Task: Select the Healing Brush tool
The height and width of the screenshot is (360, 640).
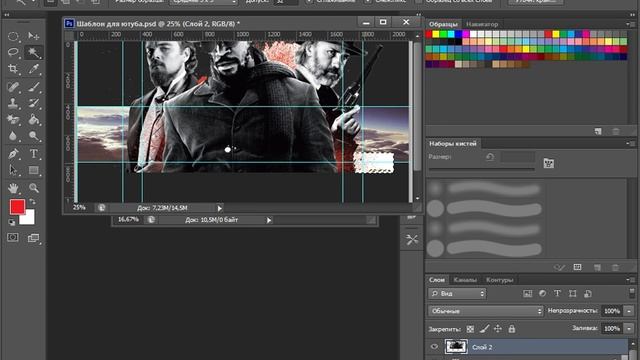Action: pos(13,87)
